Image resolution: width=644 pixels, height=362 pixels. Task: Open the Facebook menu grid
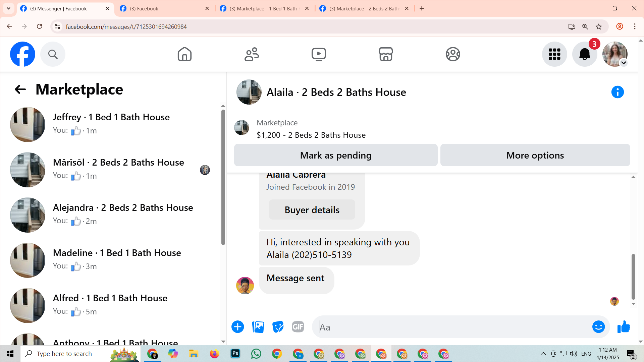click(554, 54)
